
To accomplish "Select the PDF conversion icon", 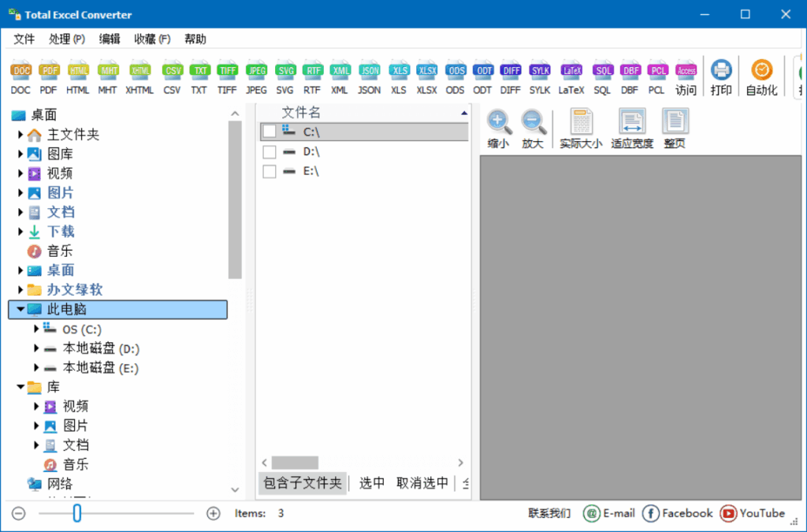I will (48, 69).
